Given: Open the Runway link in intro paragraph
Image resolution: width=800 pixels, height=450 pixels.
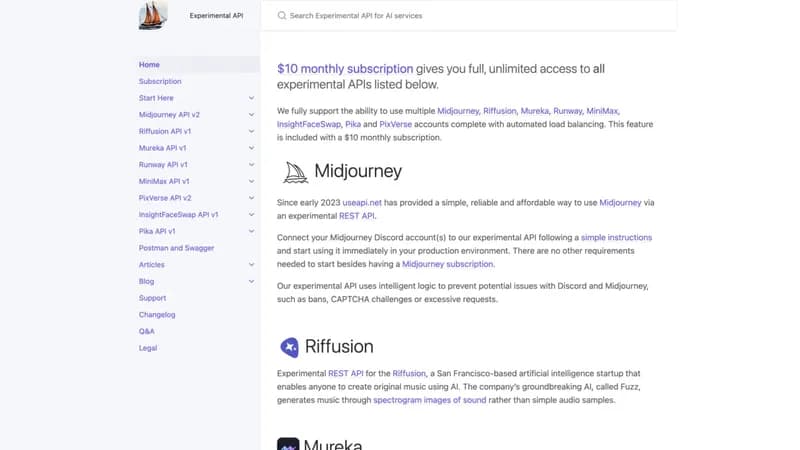Looking at the screenshot, I should [x=567, y=111].
